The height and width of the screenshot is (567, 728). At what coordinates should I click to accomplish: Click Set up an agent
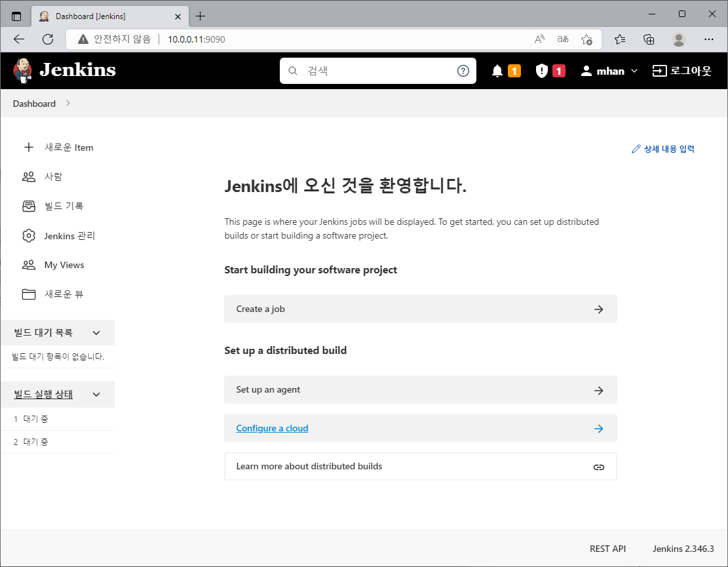[x=420, y=389]
